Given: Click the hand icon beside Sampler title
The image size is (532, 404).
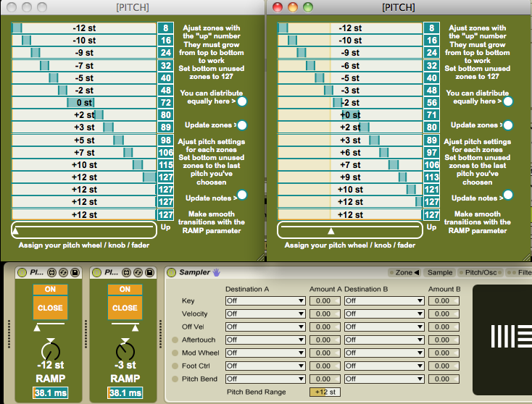Looking at the screenshot, I should 216,273.
